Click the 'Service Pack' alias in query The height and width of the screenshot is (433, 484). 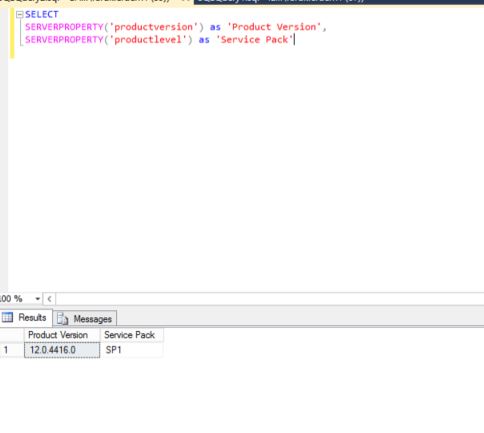254,40
